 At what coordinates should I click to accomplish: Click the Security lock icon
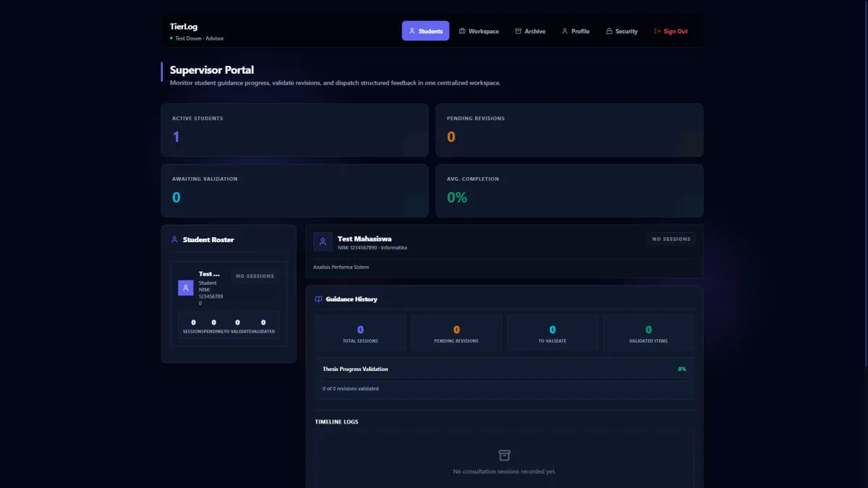click(x=609, y=31)
